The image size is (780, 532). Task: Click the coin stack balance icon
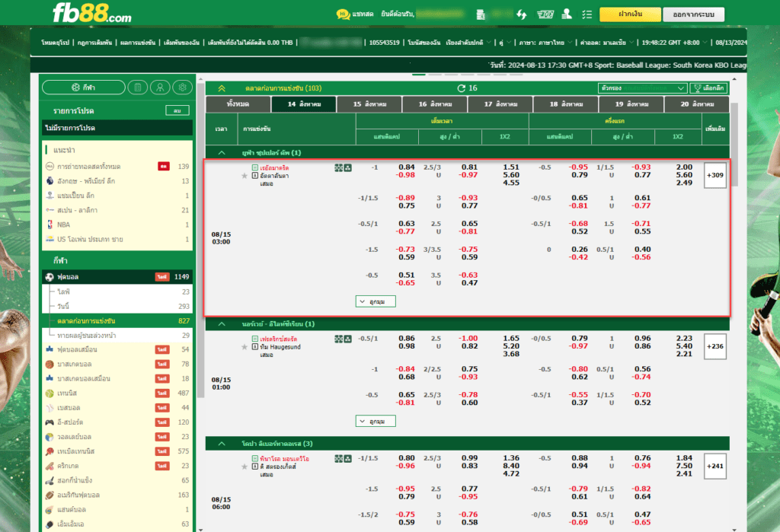click(x=481, y=14)
